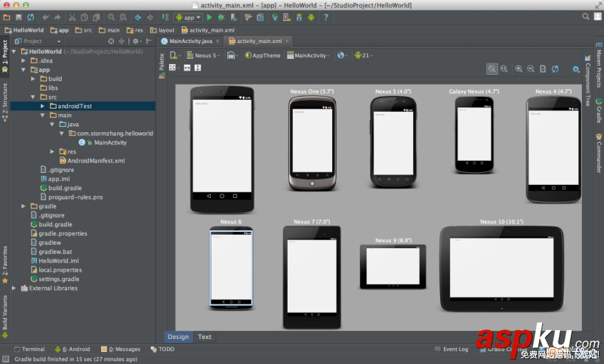Switch to the MainActivity.java tab
604x364 pixels.
tap(191, 42)
